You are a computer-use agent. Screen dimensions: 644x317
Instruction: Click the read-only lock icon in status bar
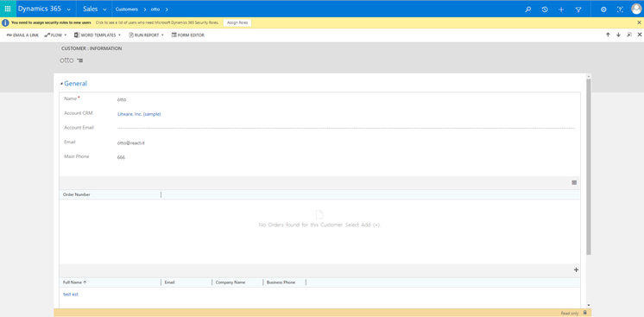(584, 313)
